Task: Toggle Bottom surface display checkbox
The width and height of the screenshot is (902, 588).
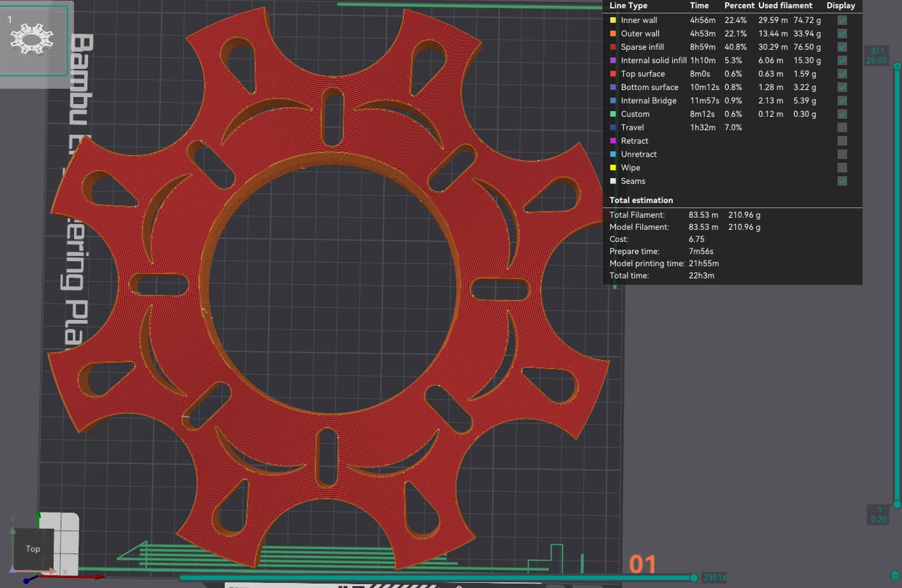Action: point(842,87)
